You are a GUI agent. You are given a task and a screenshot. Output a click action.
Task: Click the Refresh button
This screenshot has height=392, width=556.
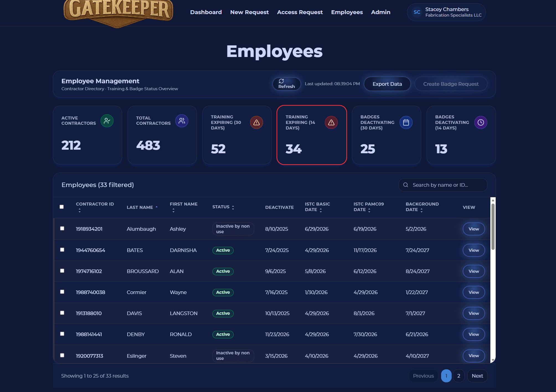pos(287,84)
